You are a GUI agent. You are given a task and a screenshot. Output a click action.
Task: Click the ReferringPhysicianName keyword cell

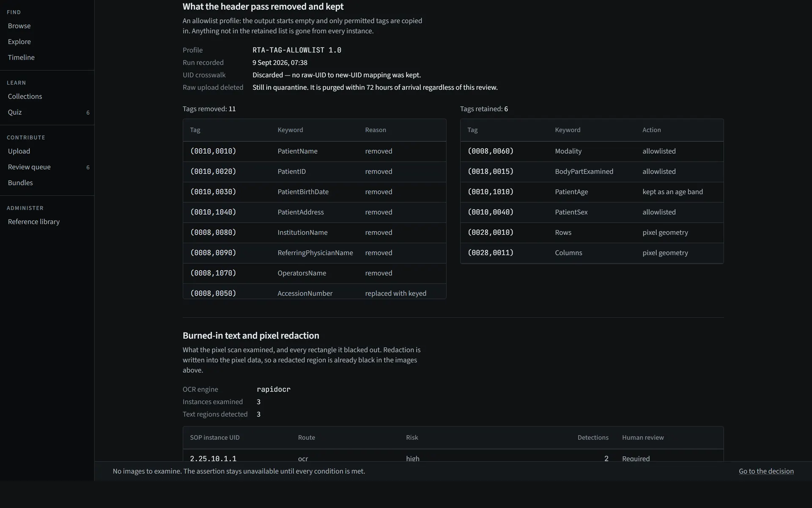point(315,253)
